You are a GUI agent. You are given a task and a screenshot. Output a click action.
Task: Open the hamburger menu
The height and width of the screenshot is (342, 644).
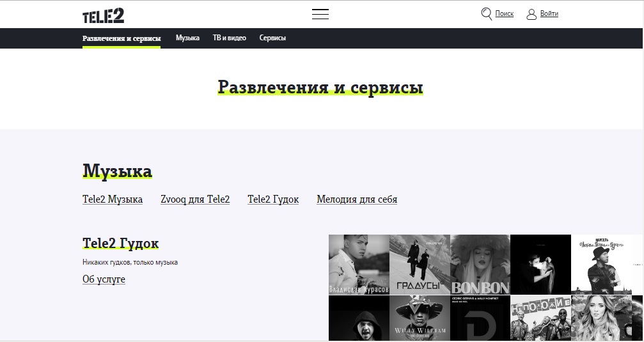[x=320, y=14]
